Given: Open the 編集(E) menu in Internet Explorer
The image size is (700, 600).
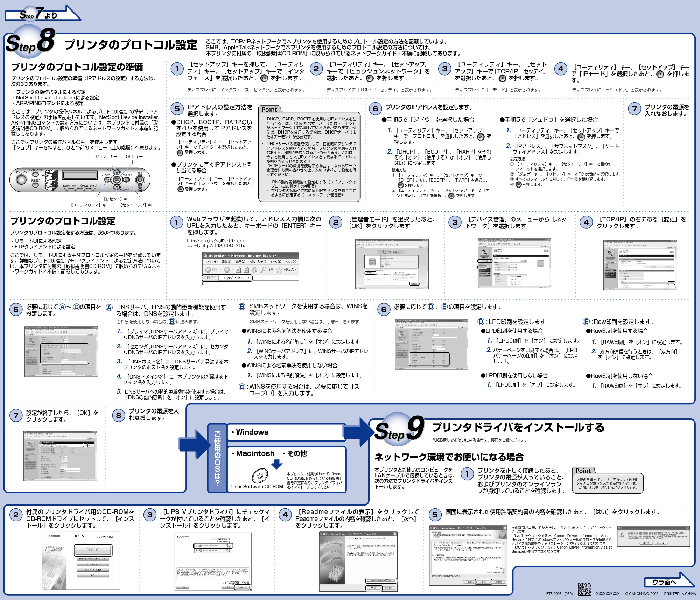Looking at the screenshot, I should tap(226, 262).
